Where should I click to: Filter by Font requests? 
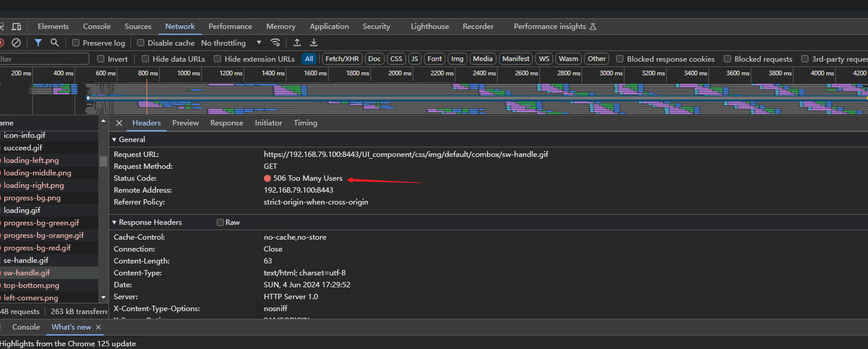(435, 59)
